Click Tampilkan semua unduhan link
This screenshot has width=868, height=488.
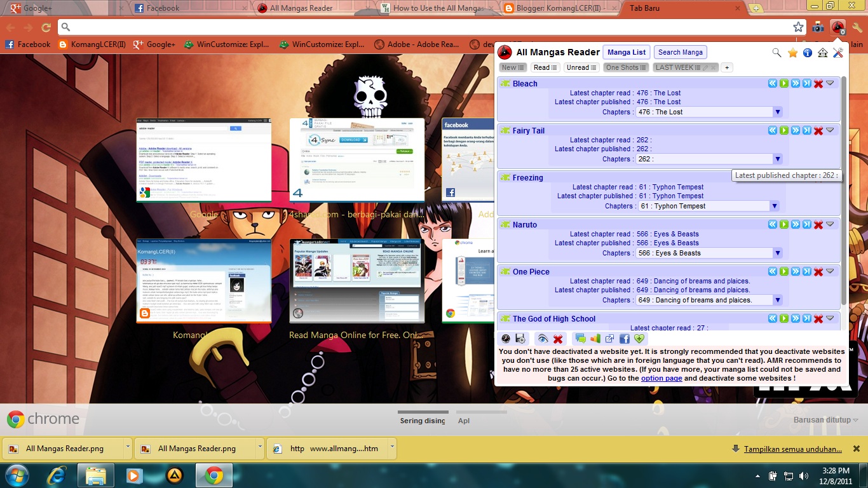point(793,449)
